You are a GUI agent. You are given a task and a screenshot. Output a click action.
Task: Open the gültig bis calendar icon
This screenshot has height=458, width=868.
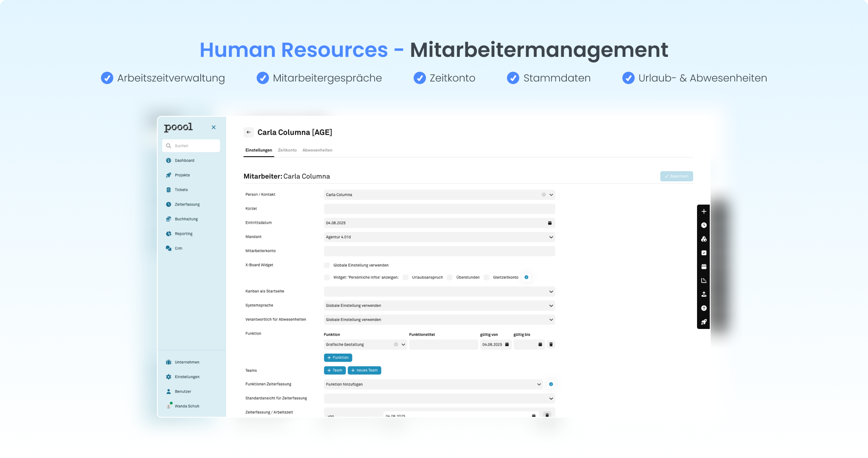pyautogui.click(x=540, y=345)
